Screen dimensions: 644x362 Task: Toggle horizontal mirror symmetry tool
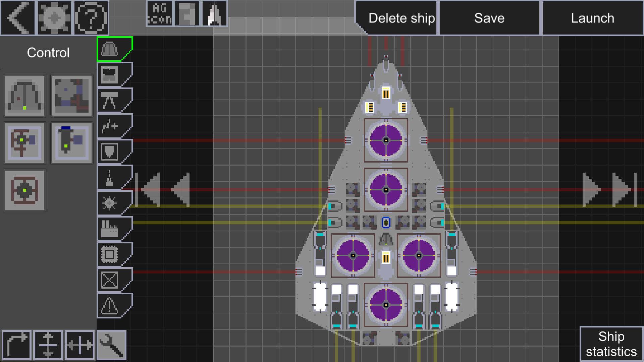point(79,345)
